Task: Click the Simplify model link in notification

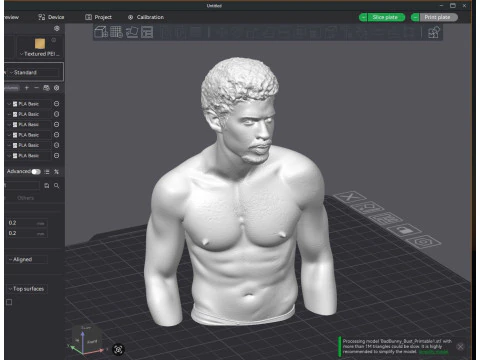Action: (x=433, y=352)
